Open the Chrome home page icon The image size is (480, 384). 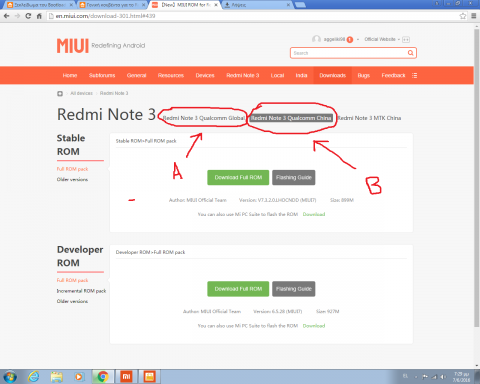pyautogui.click(x=39, y=16)
